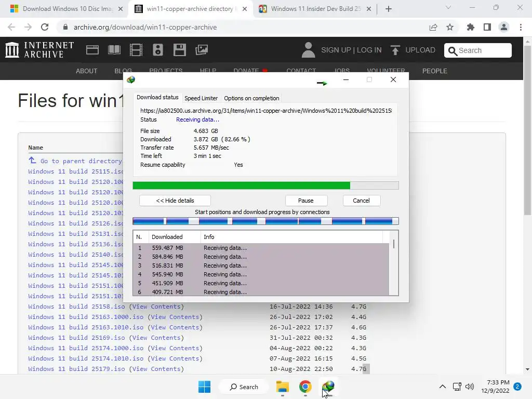Click the address bar URL
The width and height of the screenshot is (532, 399).
pyautogui.click(x=145, y=27)
